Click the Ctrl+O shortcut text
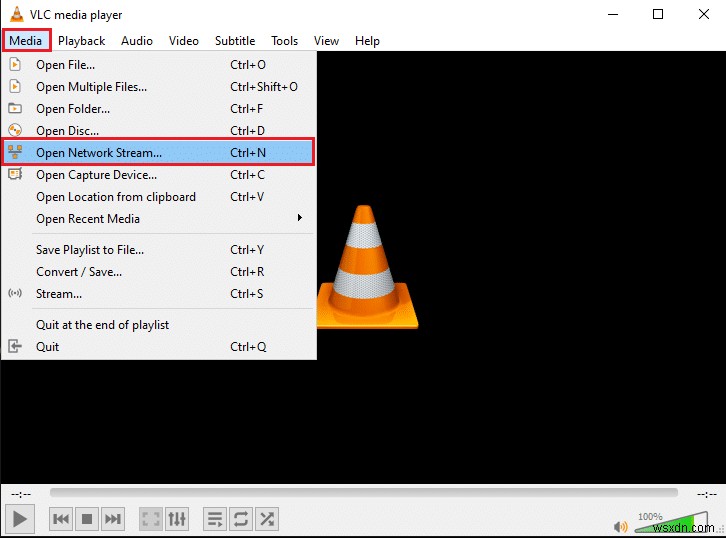The width and height of the screenshot is (726, 538). click(248, 65)
